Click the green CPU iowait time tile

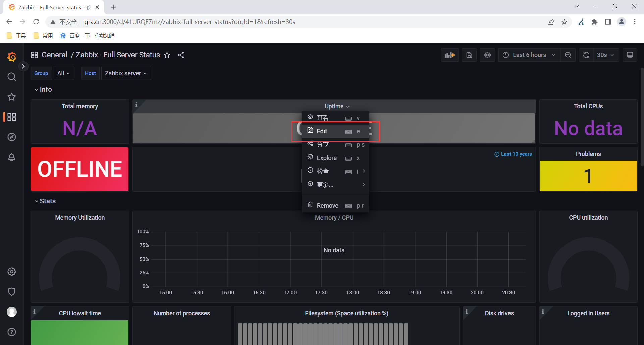(80, 332)
